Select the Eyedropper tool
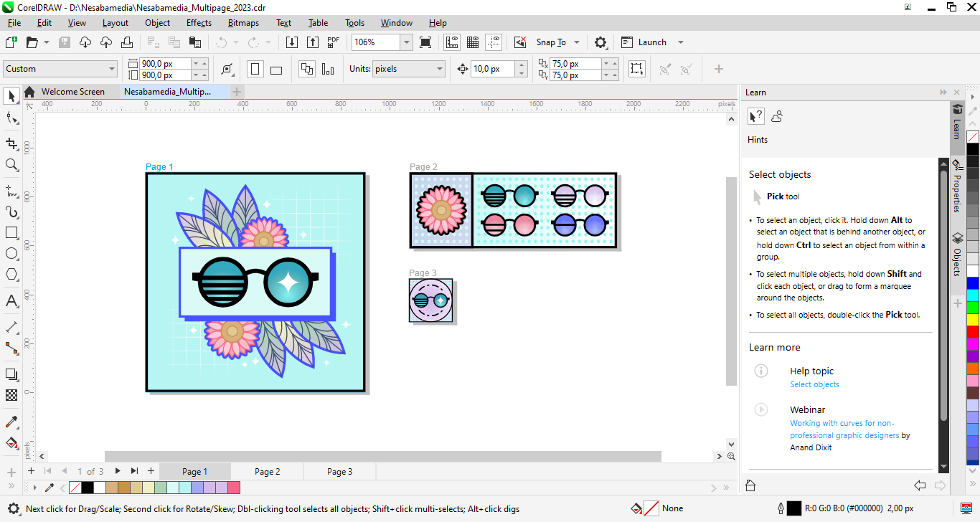Viewport: 980px width, 522px height. 11,422
